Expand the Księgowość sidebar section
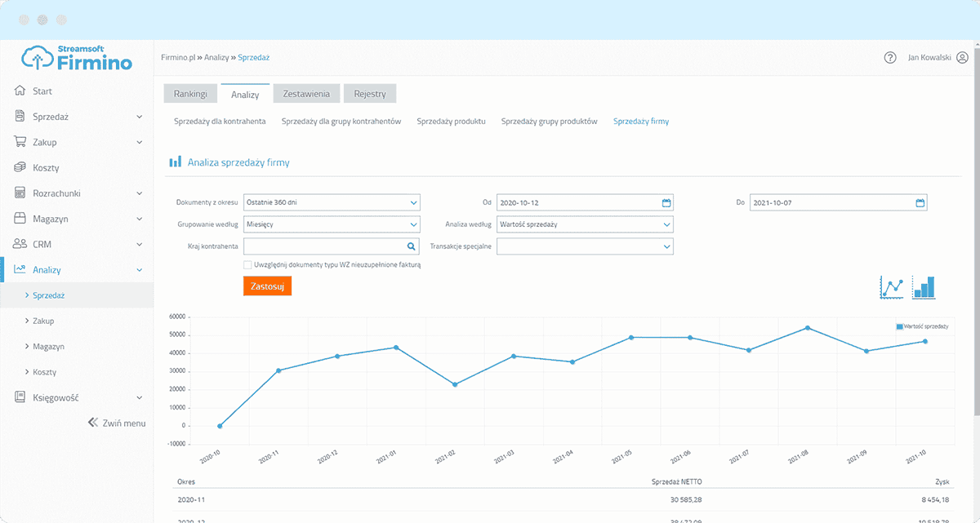The width and height of the screenshot is (980, 523). pos(77,397)
